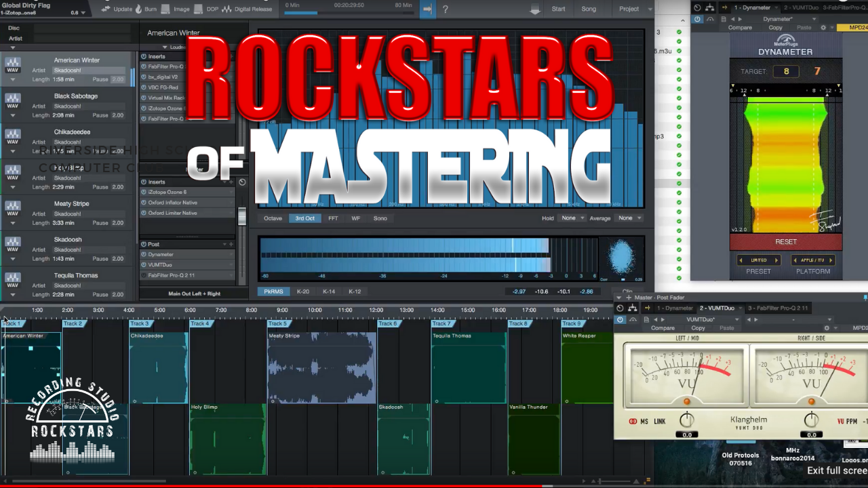
Task: Click next preset arrow in Dynameter
Action: click(x=776, y=260)
